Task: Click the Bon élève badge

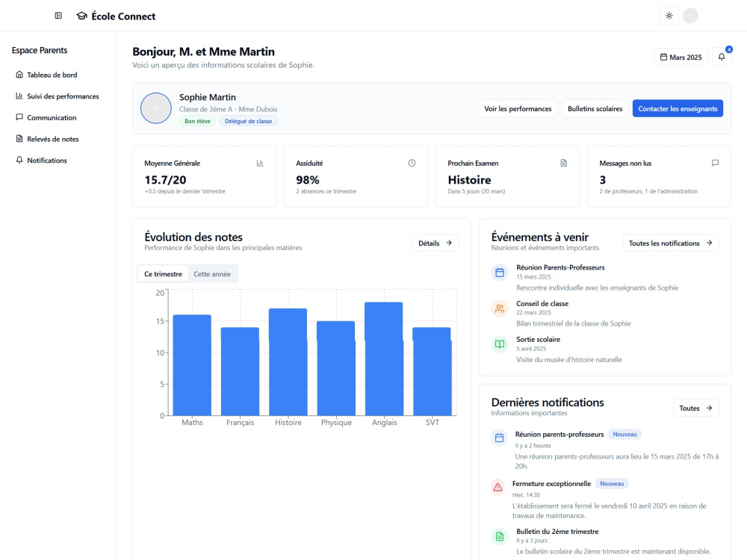Action: pyautogui.click(x=197, y=121)
